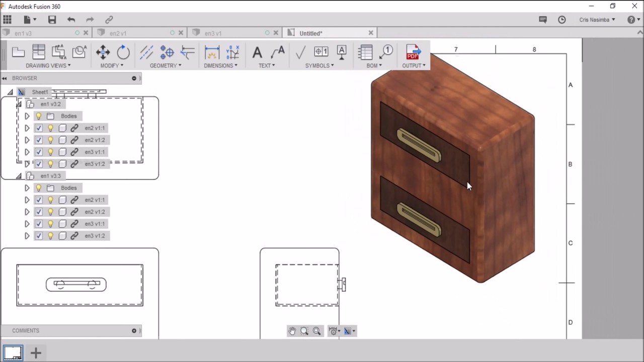This screenshot has height=362, width=644.
Task: Open the OUTPUT dropdown menu
Action: (414, 65)
